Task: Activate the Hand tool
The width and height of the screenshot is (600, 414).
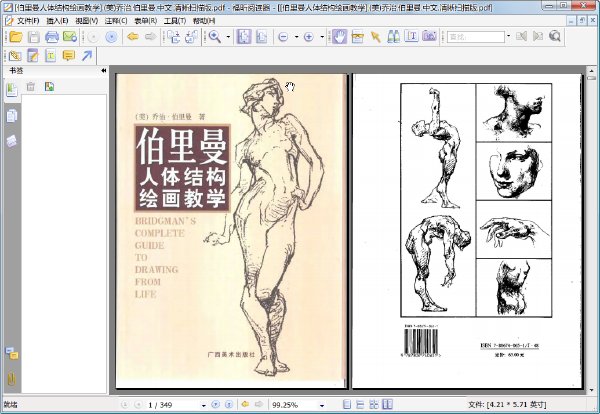Action: coord(339,37)
